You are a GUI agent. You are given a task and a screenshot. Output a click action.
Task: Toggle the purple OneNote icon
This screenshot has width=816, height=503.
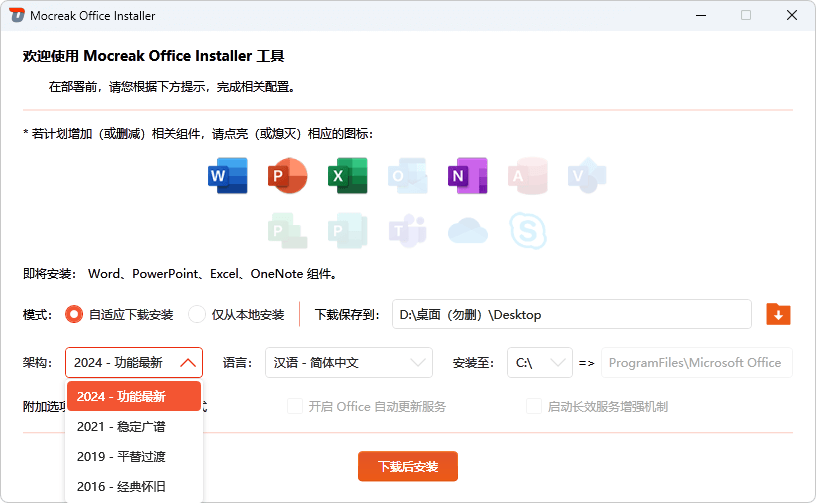(467, 176)
